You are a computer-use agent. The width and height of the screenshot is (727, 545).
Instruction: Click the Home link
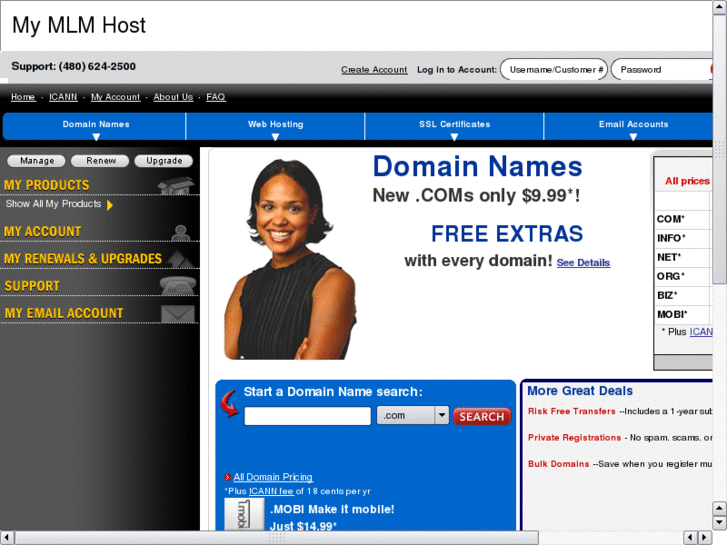pos(23,97)
